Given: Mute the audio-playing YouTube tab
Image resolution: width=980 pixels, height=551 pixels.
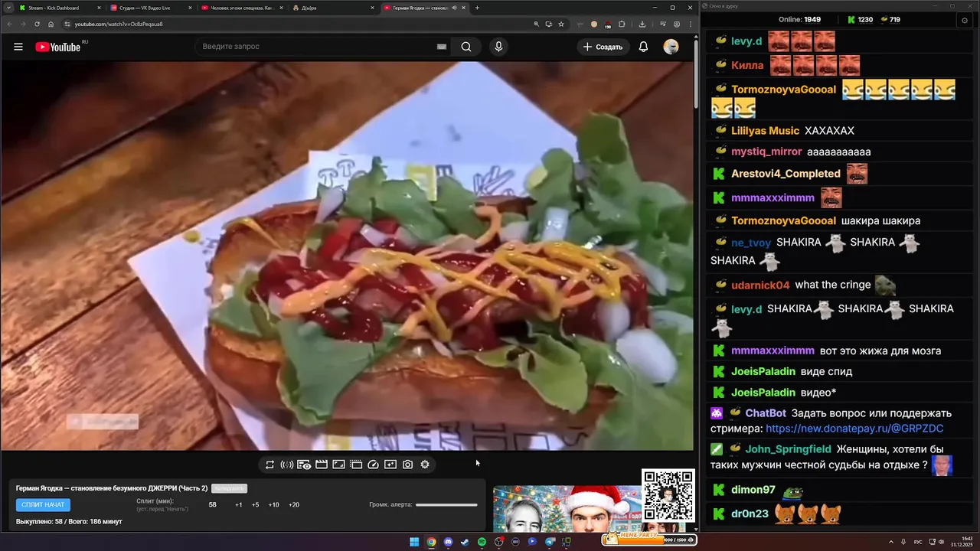Looking at the screenshot, I should [x=455, y=8].
